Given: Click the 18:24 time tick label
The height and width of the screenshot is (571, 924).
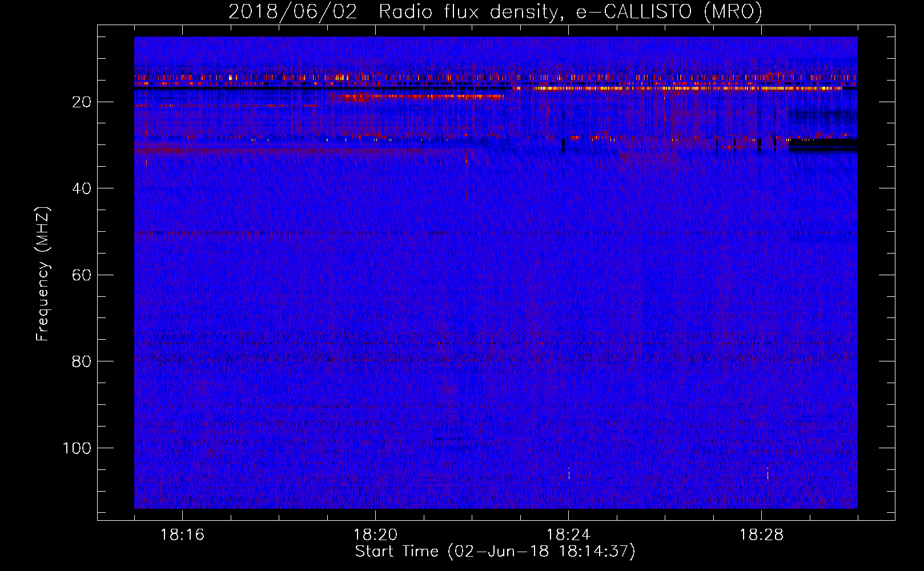Looking at the screenshot, I should click(x=568, y=535).
